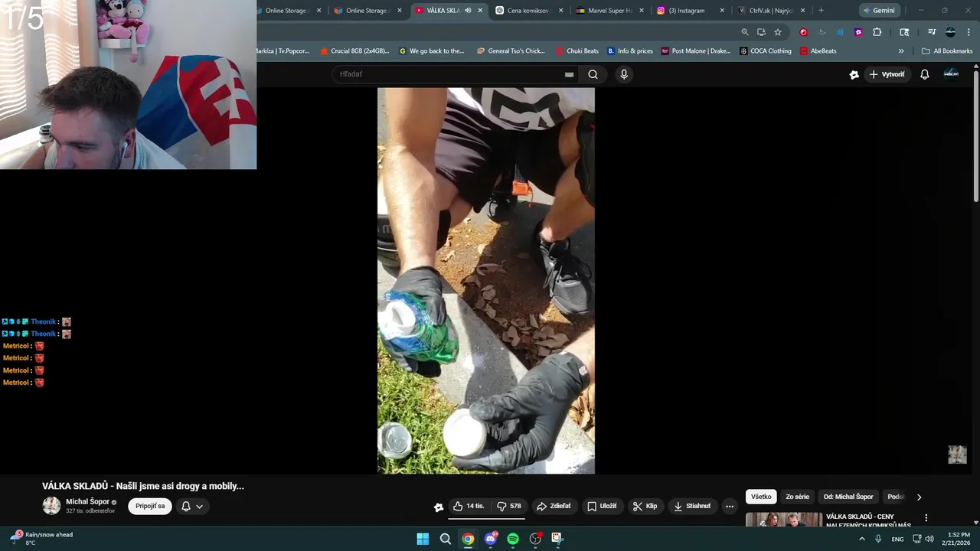The width and height of the screenshot is (980, 551).
Task: Click the sparkle icon left of Vytvoriť
Action: click(x=854, y=74)
